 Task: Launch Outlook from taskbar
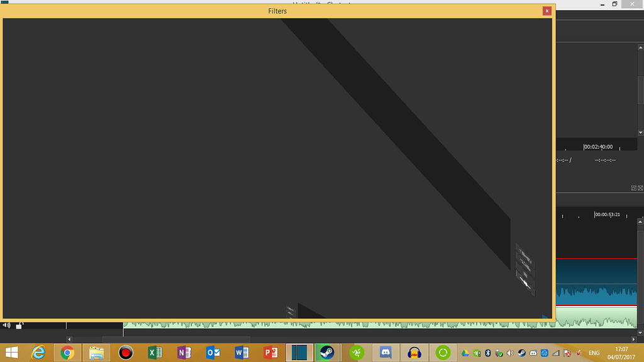pyautogui.click(x=213, y=353)
